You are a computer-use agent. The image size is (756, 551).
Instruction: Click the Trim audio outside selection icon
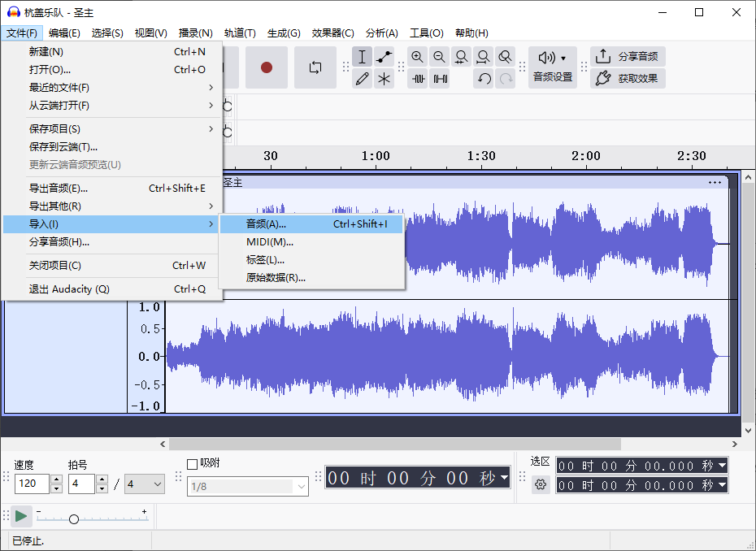(x=417, y=79)
